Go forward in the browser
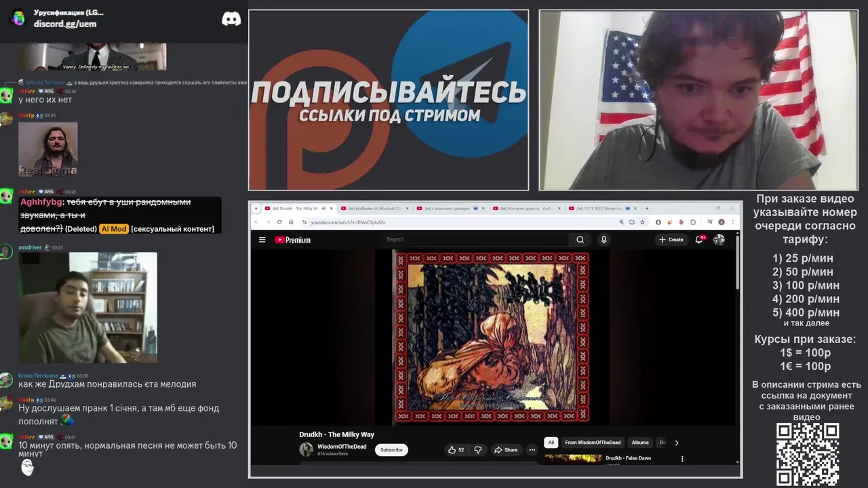Viewport: 868px width, 488px height. [x=267, y=222]
